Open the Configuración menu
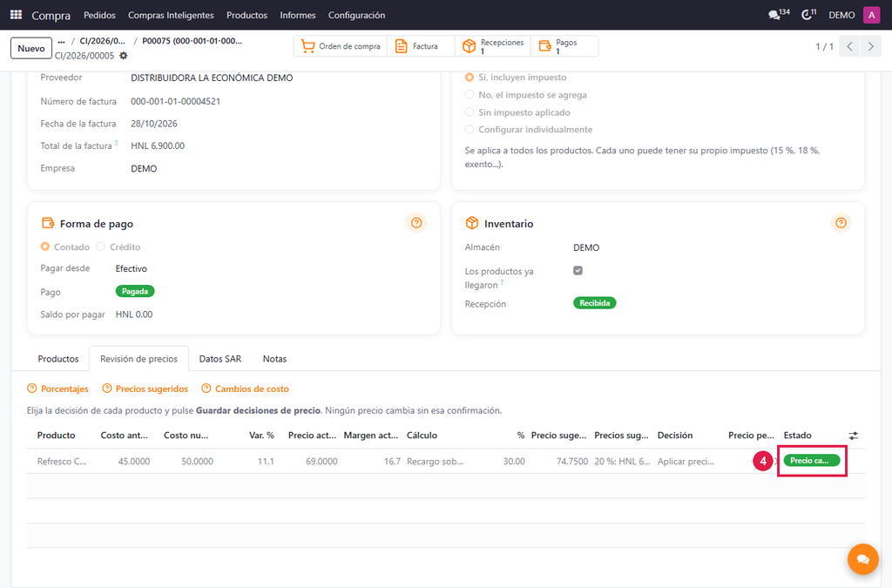 356,16
